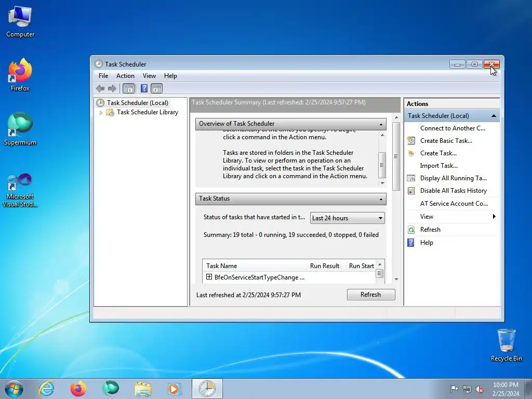Viewport: 532px width, 399px height.
Task: Click the muted volume tray icon
Action: tap(480, 389)
